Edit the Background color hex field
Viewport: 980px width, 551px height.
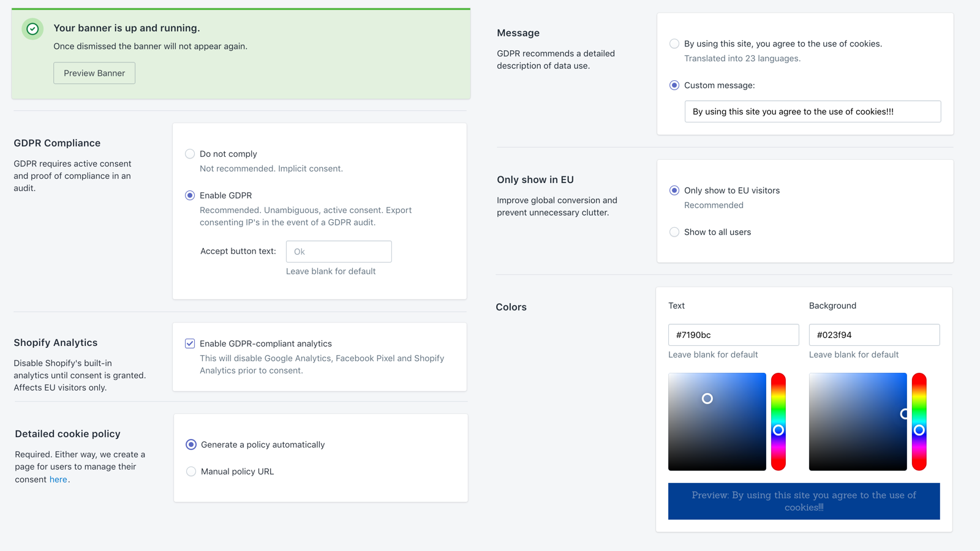[874, 335]
